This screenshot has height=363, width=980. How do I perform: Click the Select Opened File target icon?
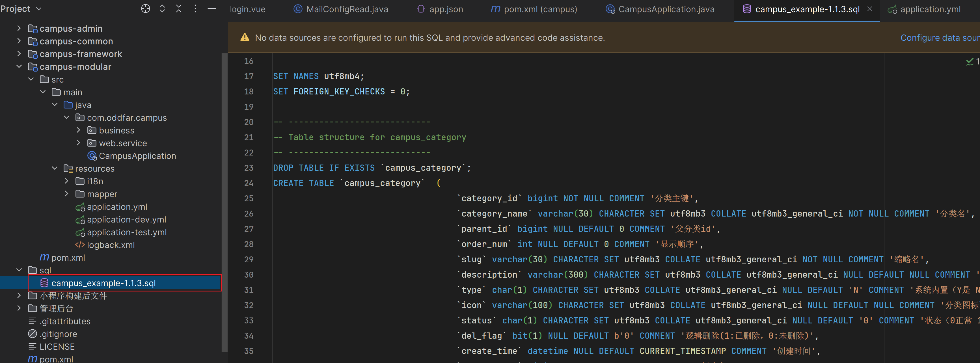146,9
